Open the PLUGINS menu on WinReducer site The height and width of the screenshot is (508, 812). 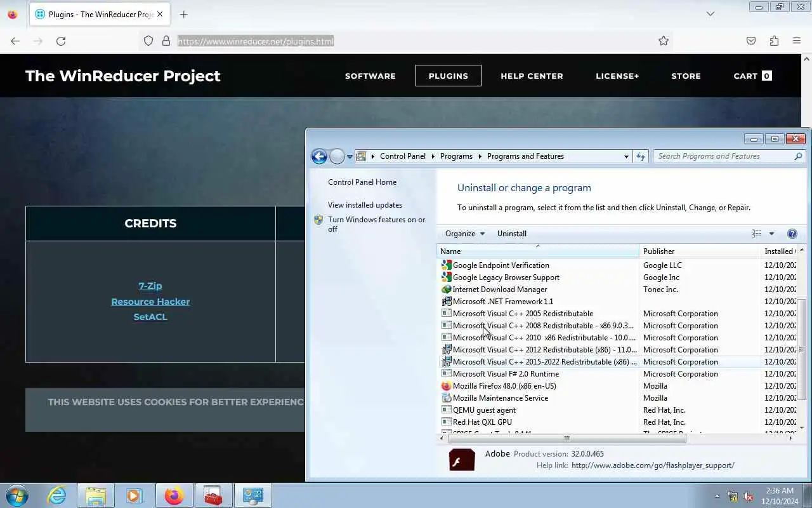(449, 76)
